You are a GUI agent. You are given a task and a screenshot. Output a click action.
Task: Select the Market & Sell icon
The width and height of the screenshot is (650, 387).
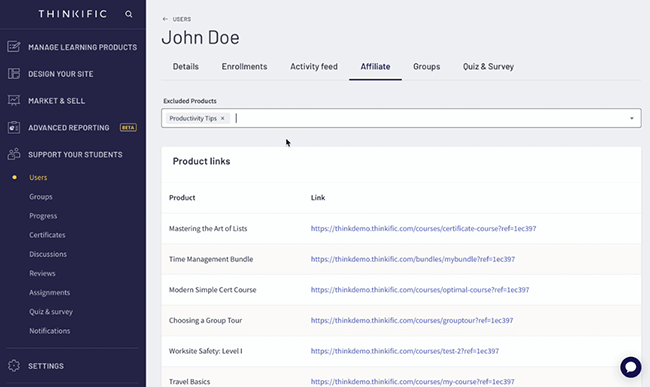pos(14,101)
